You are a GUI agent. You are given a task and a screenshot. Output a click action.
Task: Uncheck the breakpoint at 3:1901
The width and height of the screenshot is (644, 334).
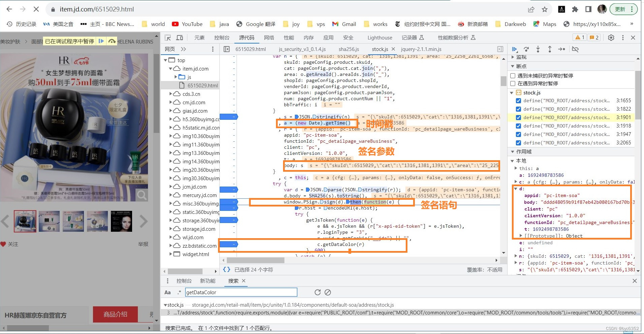point(518,117)
